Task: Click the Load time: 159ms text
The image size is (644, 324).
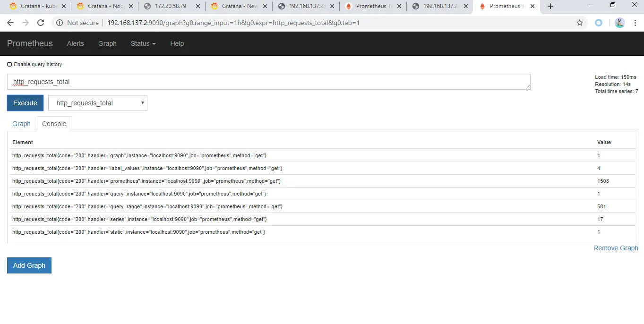Action: (616, 77)
